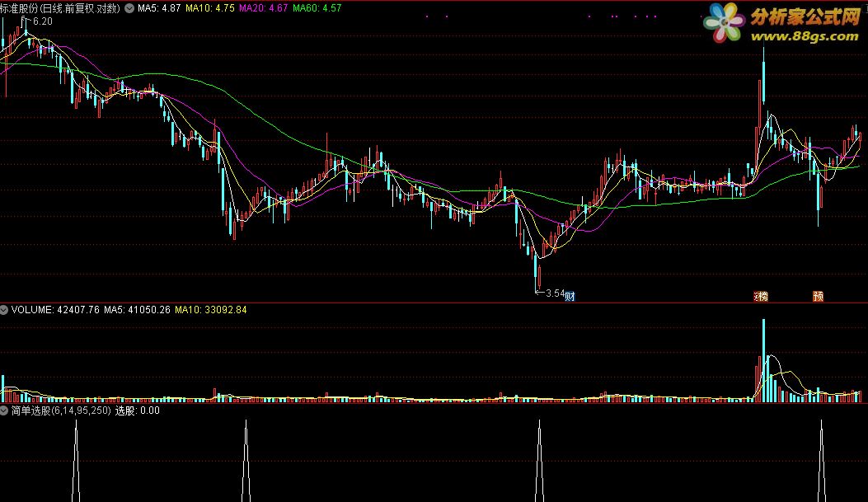Viewport: 868px width, 502px height.
Task: Click the volume MA5: 41050.26 label
Action: (x=137, y=310)
